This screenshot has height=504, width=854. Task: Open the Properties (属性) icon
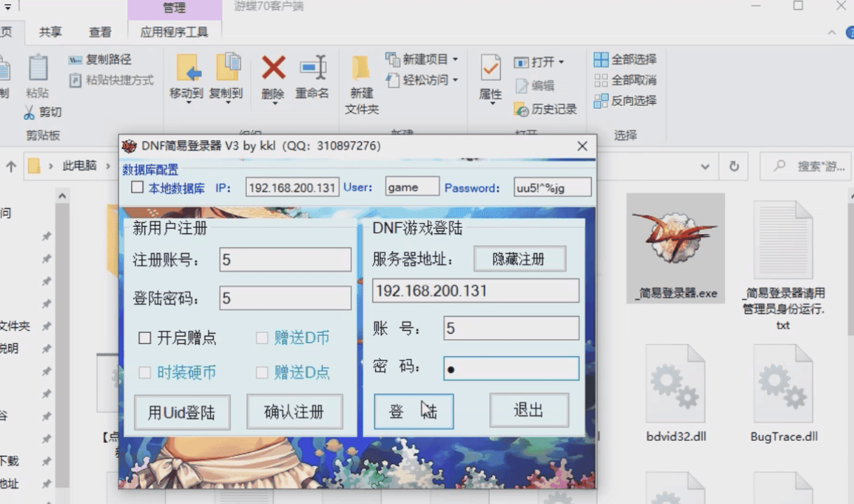pyautogui.click(x=490, y=69)
